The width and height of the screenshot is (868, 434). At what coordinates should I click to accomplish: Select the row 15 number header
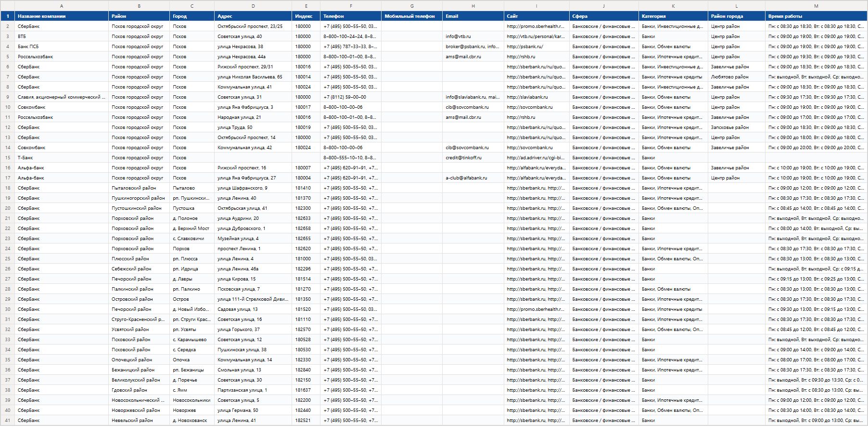pyautogui.click(x=8, y=158)
